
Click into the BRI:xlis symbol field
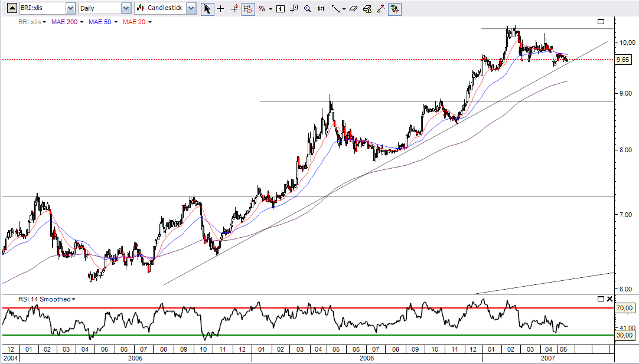tap(43, 8)
